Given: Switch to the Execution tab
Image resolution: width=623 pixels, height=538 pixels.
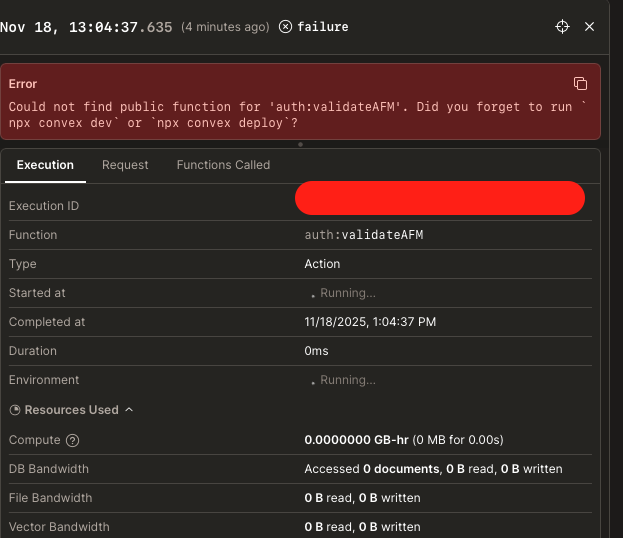Looking at the screenshot, I should (45, 165).
